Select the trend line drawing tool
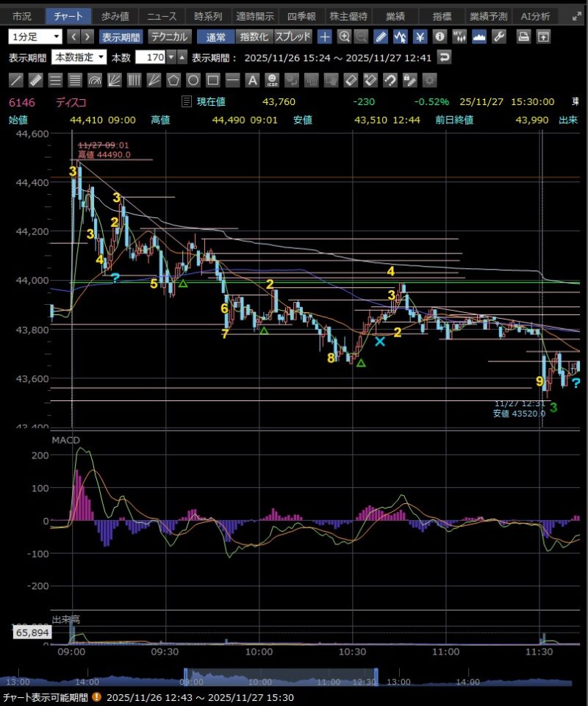The image size is (588, 706). click(17, 80)
